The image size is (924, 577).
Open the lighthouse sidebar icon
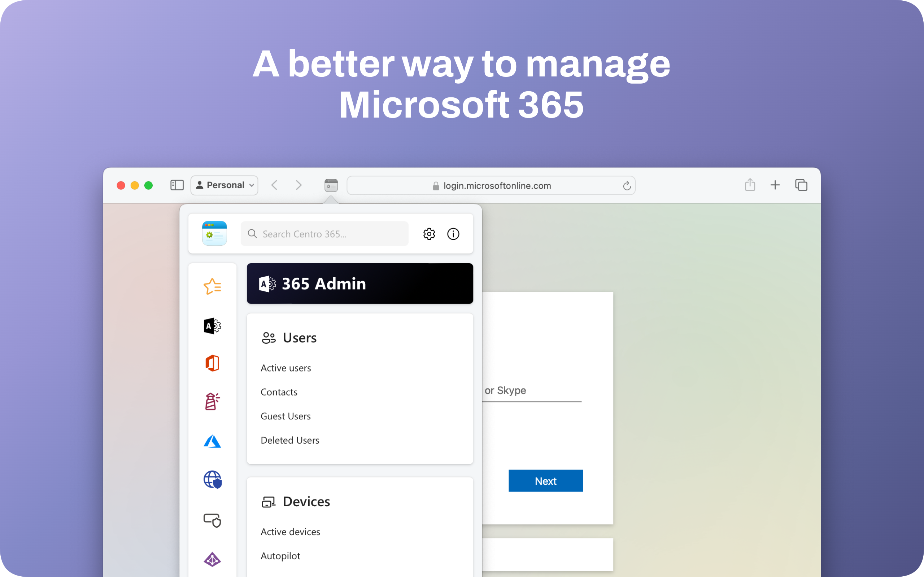212,402
